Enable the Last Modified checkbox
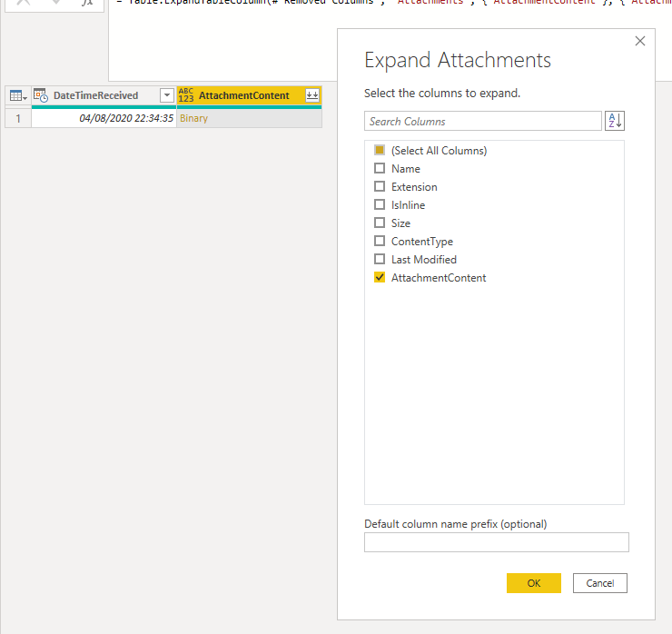Image resolution: width=672 pixels, height=634 pixels. (x=380, y=259)
